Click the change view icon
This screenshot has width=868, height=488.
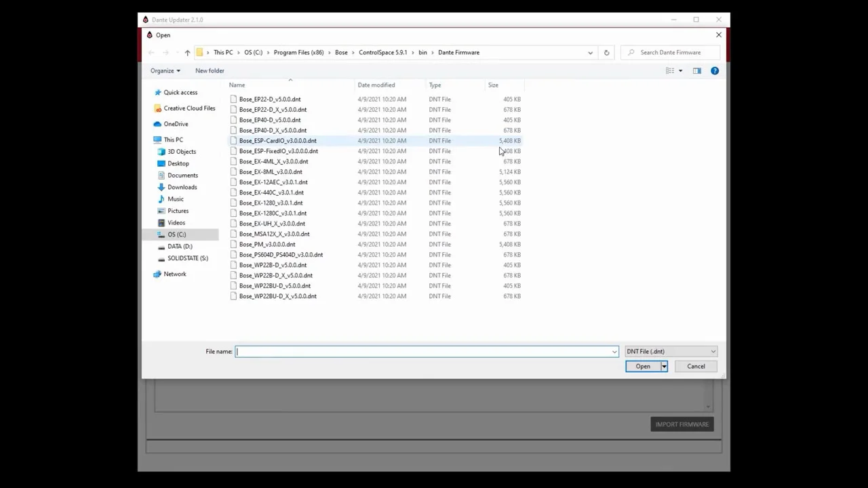pyautogui.click(x=670, y=70)
